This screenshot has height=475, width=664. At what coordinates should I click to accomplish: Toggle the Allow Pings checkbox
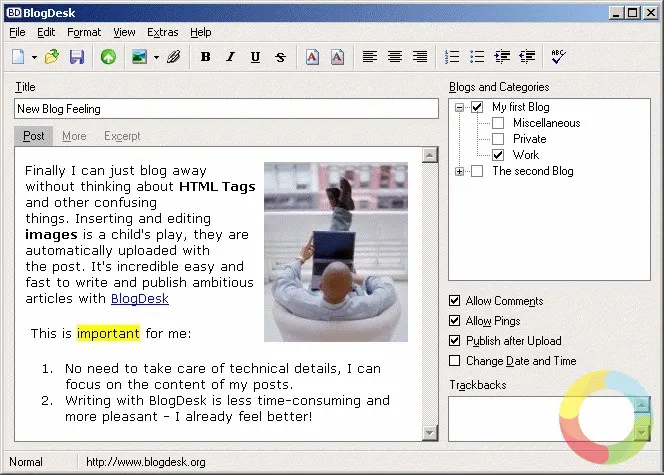pyautogui.click(x=454, y=320)
